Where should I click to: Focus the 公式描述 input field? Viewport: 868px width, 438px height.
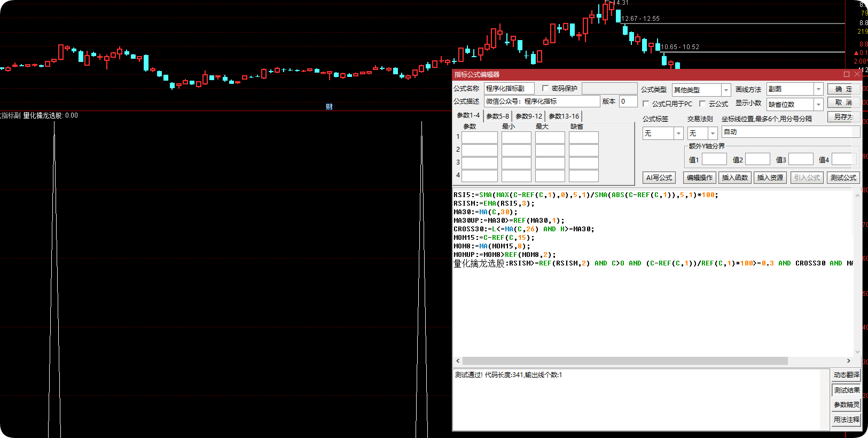542,101
